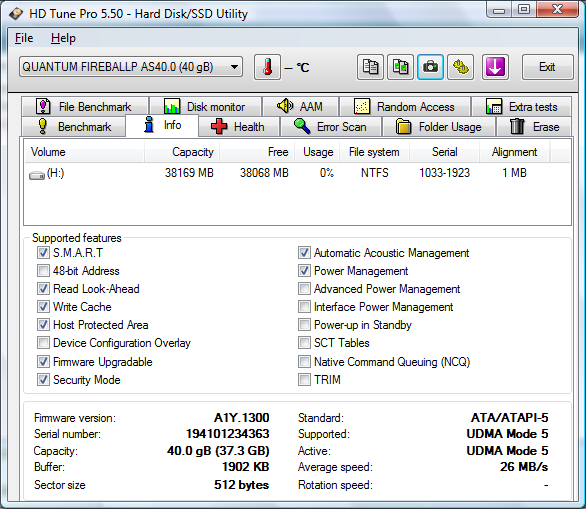Click the thermometer temperature icon
This screenshot has height=509, width=586.
[267, 67]
